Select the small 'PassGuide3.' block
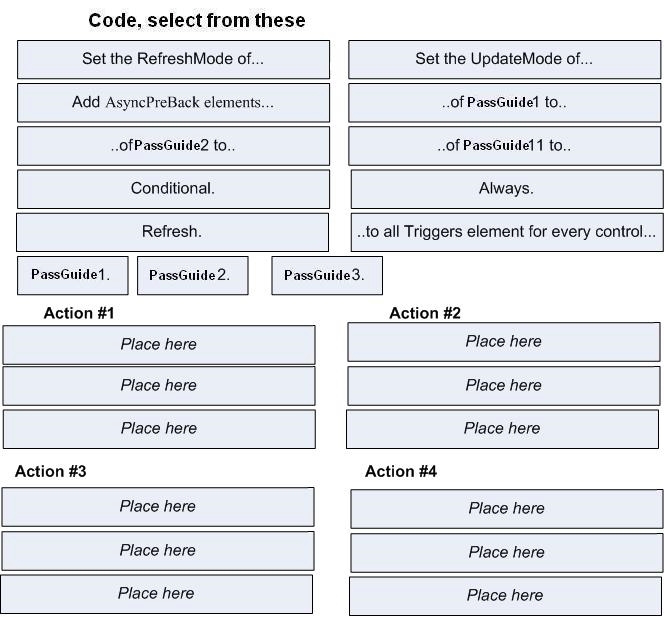 (327, 275)
